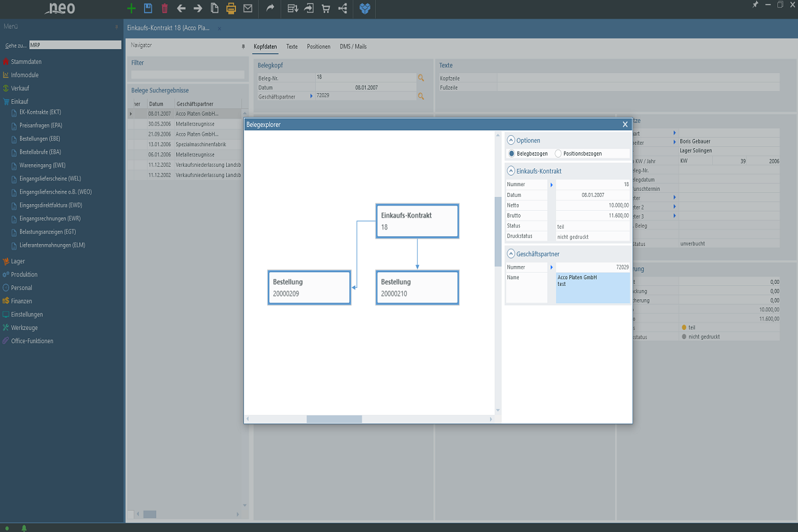Collapse the Einkaufs-Kontrakt details section

point(511,171)
